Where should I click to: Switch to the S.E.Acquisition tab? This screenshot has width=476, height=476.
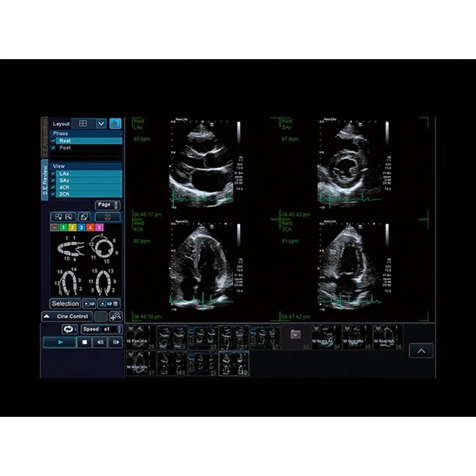(46, 137)
